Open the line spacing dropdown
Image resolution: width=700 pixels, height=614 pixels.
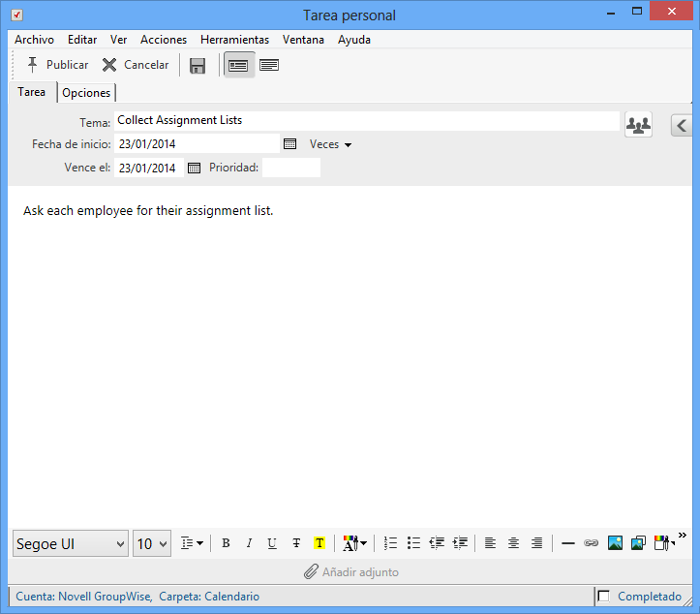[x=192, y=543]
